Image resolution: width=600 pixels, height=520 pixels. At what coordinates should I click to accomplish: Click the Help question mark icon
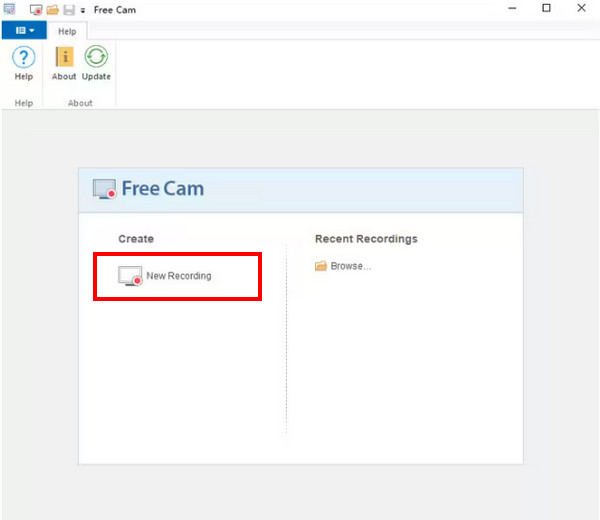tap(24, 57)
